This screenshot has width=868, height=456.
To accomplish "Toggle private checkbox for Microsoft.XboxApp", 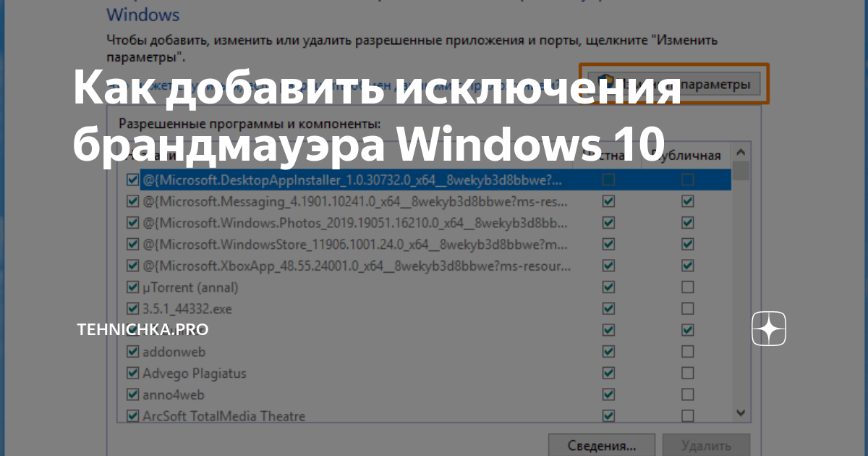I will point(608,266).
